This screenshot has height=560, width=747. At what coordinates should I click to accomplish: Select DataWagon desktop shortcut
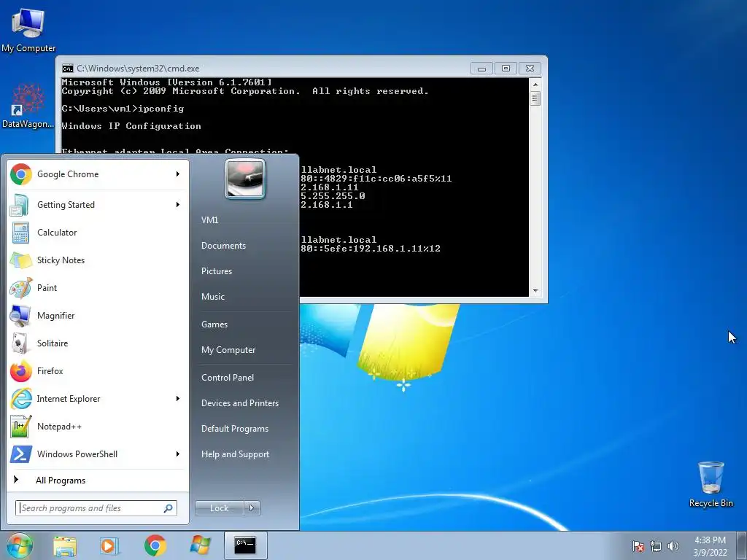point(28,106)
